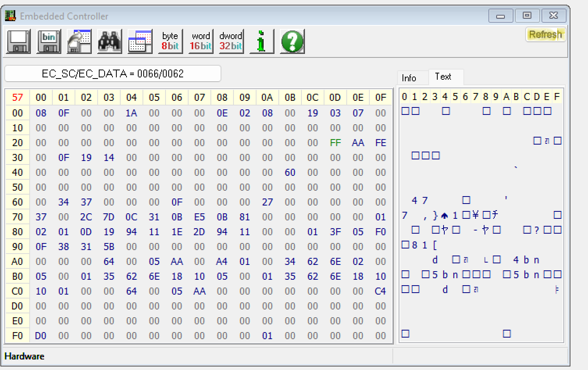Click cell 7D in row 70
The width and height of the screenshot is (588, 370).
pyautogui.click(x=109, y=217)
